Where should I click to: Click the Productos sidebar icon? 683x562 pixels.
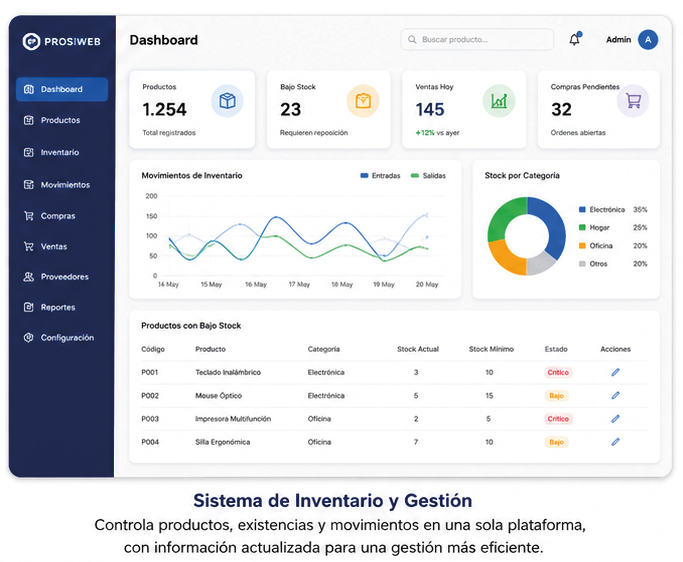[29, 120]
